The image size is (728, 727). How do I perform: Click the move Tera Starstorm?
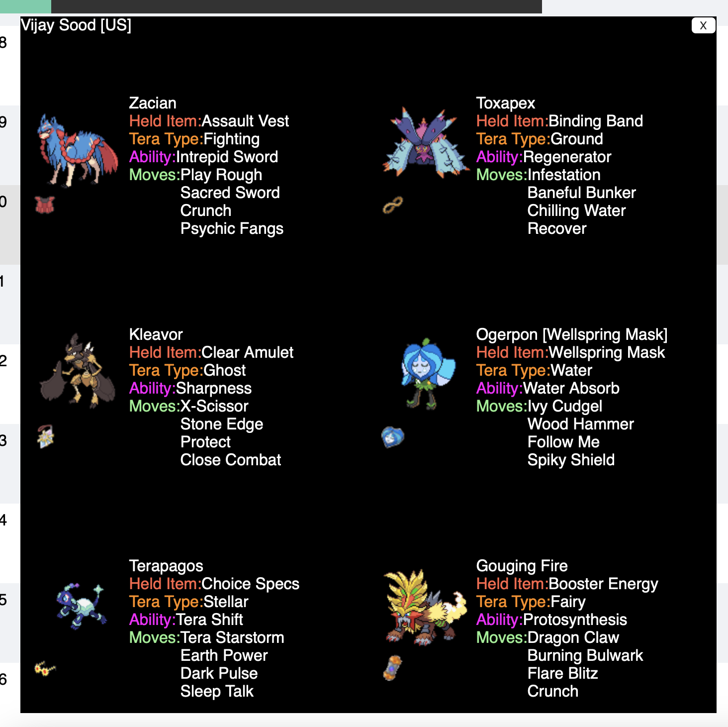pyautogui.click(x=233, y=637)
